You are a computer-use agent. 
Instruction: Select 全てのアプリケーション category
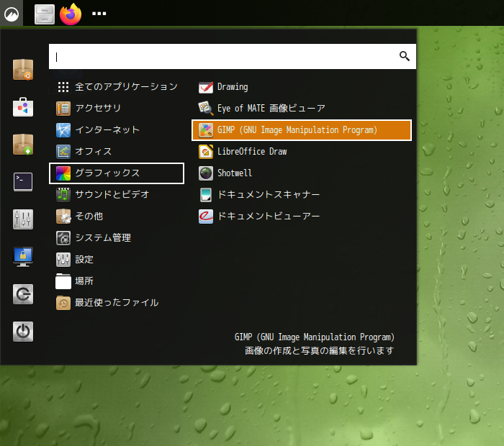click(117, 87)
